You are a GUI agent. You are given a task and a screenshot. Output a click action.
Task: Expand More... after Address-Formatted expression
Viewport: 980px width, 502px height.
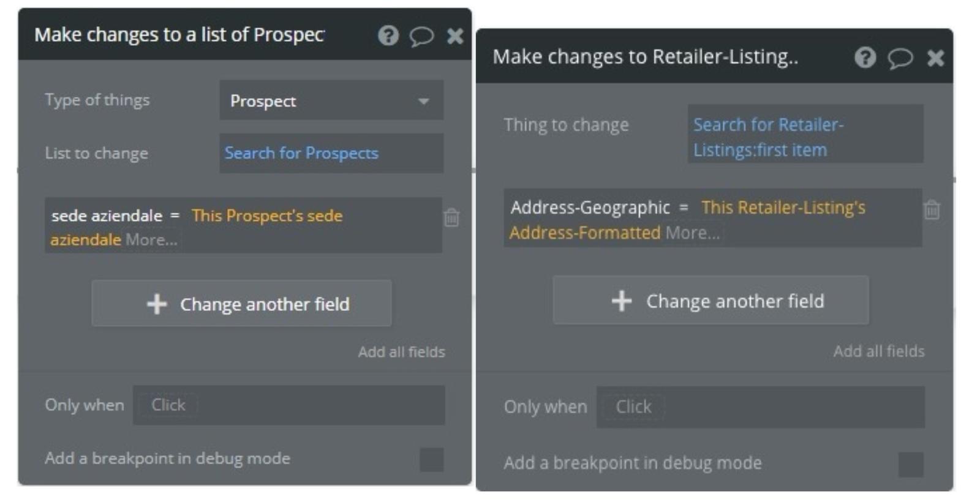coord(692,233)
